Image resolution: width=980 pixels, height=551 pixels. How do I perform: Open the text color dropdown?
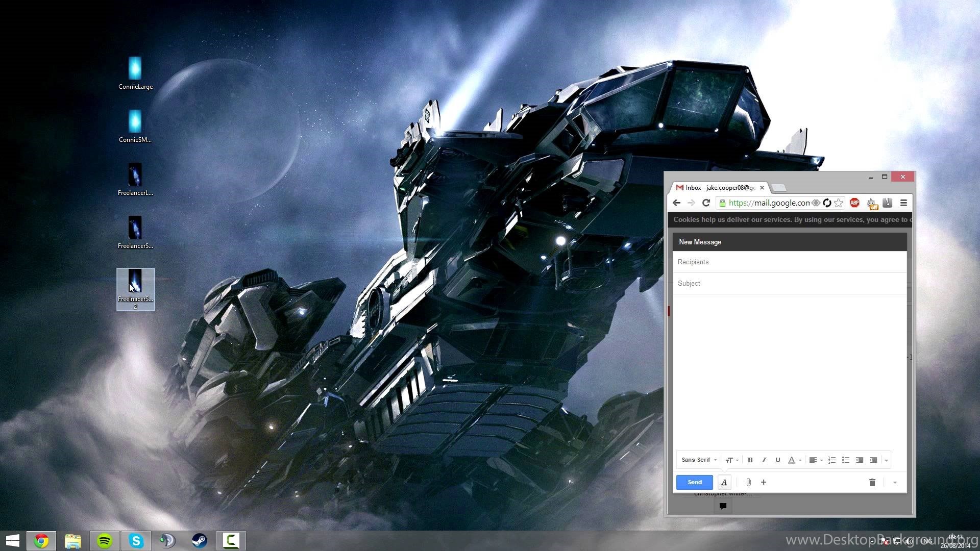coord(794,460)
